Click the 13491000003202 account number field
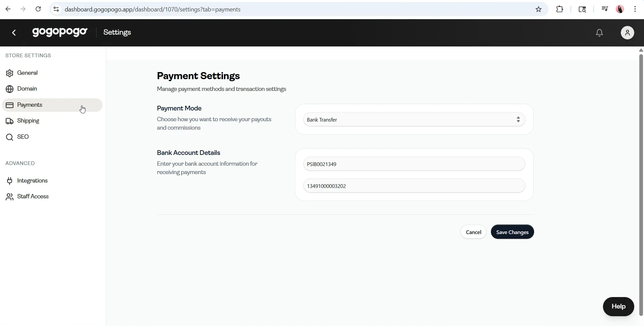The width and height of the screenshot is (644, 326). (x=414, y=186)
